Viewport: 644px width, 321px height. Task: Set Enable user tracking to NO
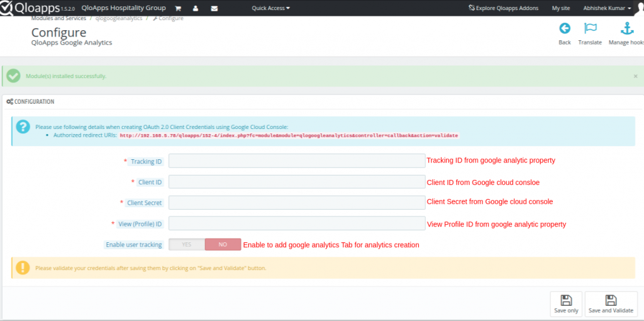coord(223,244)
